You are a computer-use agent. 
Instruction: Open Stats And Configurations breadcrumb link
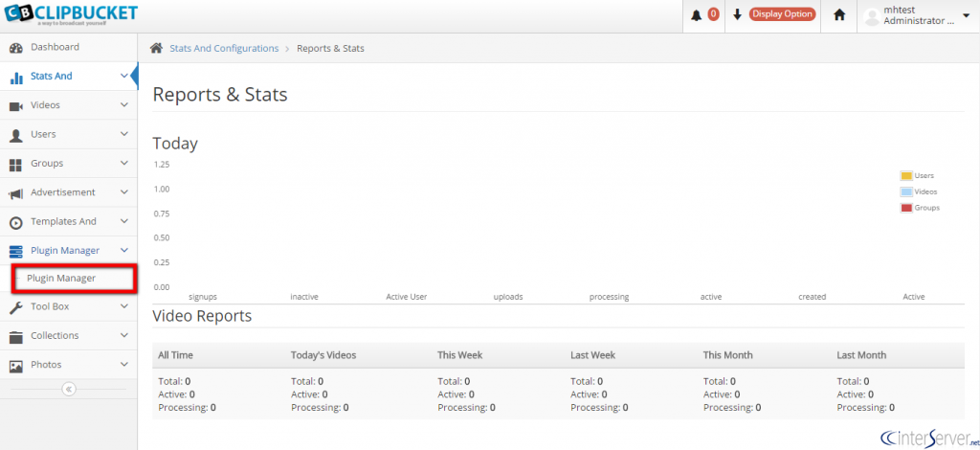point(224,48)
